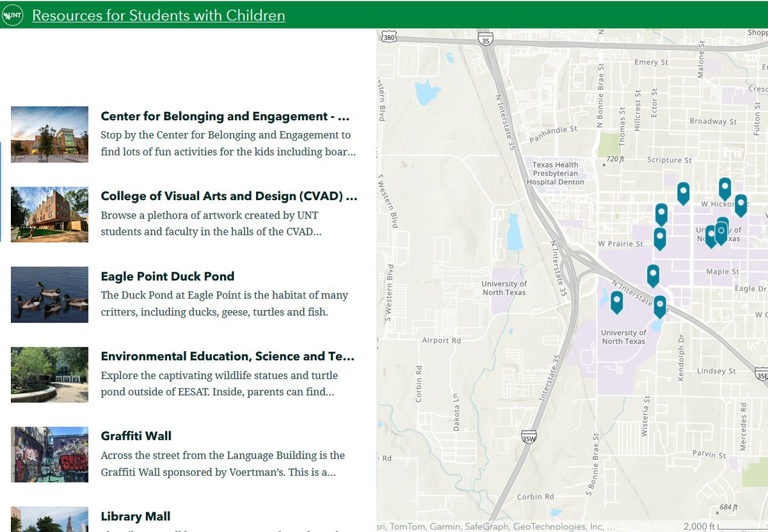Open the Environmental Education, Science thumbnail
Screen dimensions: 768x532
point(49,374)
